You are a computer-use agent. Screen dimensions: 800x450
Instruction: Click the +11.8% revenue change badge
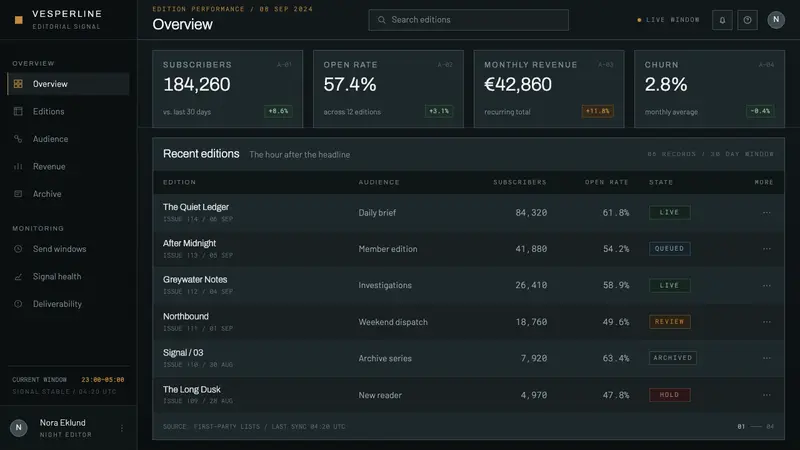coord(597,111)
